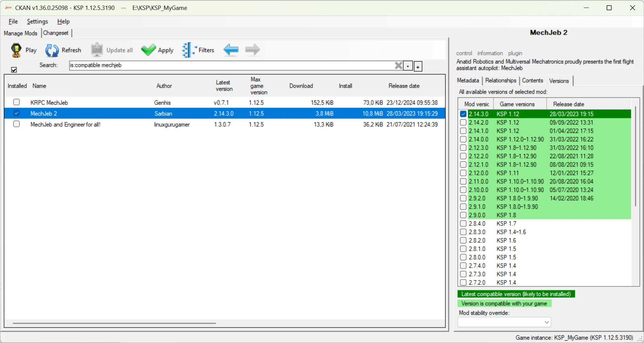Viewport: 644px width, 343px height.
Task: Select author linuxgurugamer cell
Action: click(x=172, y=125)
